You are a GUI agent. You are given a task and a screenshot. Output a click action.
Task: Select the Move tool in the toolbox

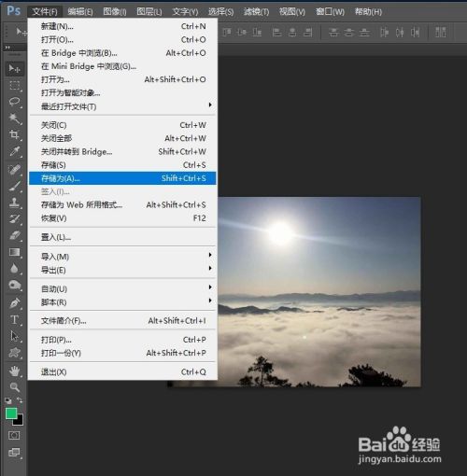tap(14, 68)
